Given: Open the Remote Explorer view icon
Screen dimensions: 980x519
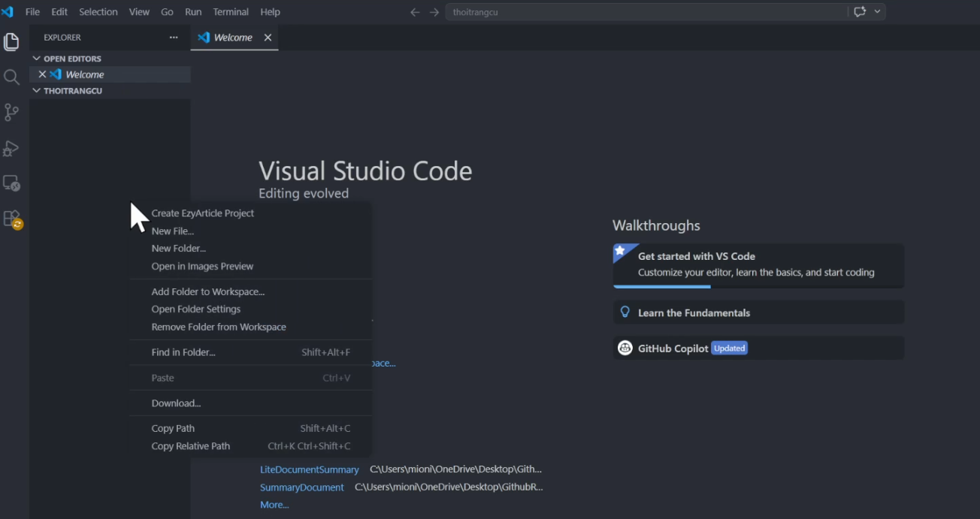Looking at the screenshot, I should [11, 183].
